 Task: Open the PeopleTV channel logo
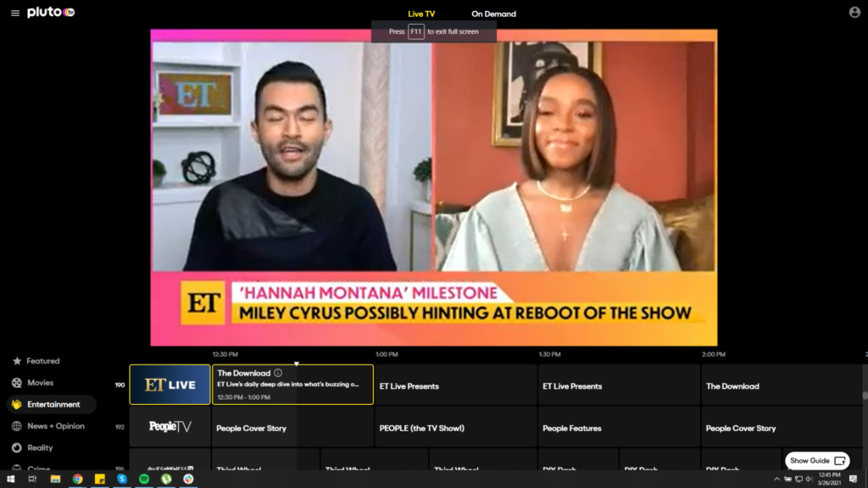pyautogui.click(x=170, y=427)
